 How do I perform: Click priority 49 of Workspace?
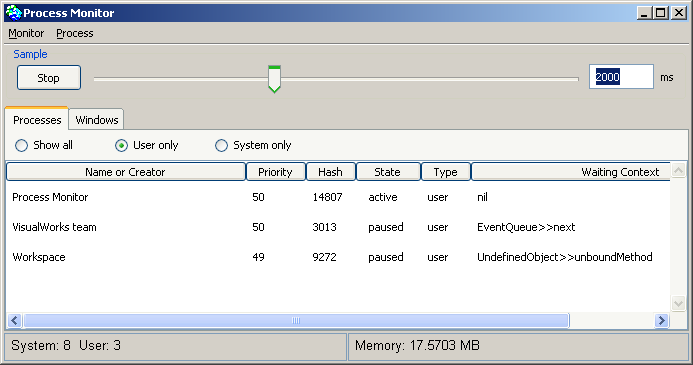(x=259, y=257)
